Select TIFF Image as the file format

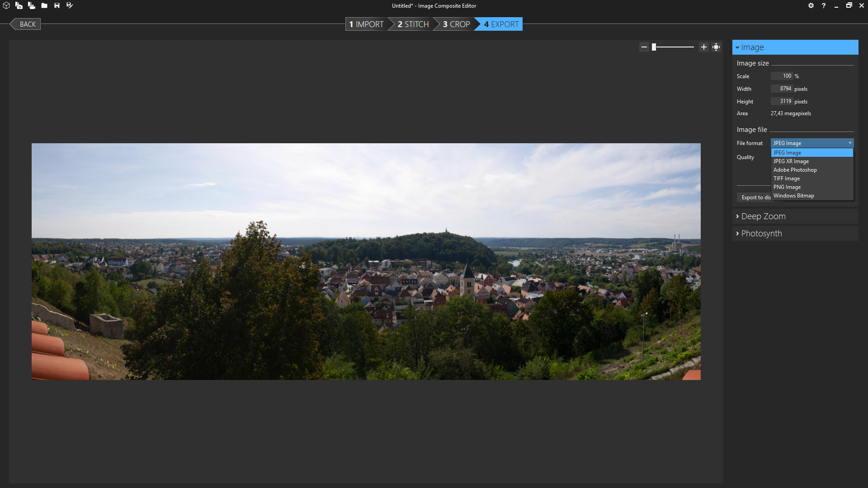[x=786, y=178]
